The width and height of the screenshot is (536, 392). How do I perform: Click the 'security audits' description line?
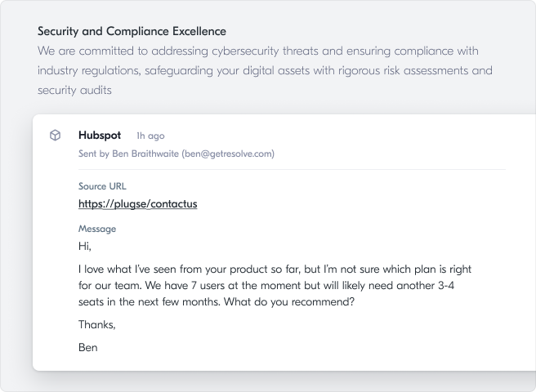74,90
